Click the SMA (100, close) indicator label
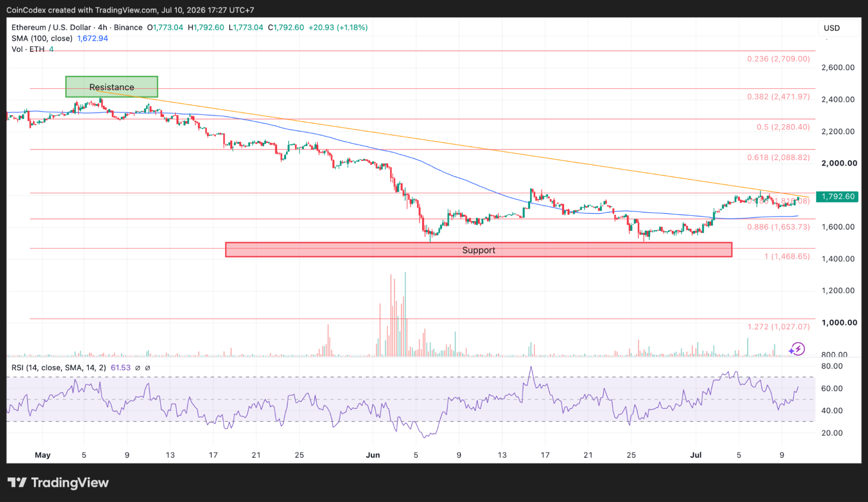Screen dimensions: 868x502 coord(42,38)
